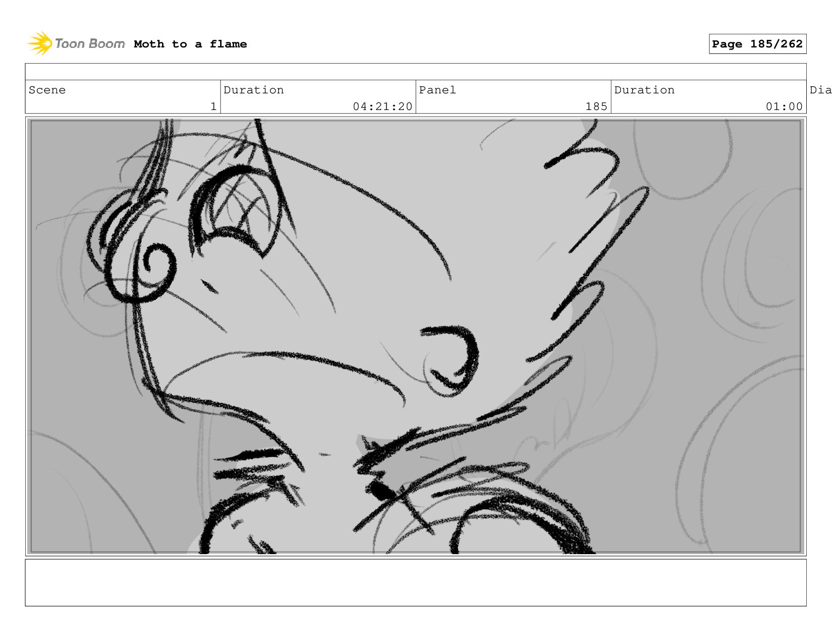The image size is (832, 644).
Task: Click the storyboard panel sketch thumbnail
Action: (415, 336)
